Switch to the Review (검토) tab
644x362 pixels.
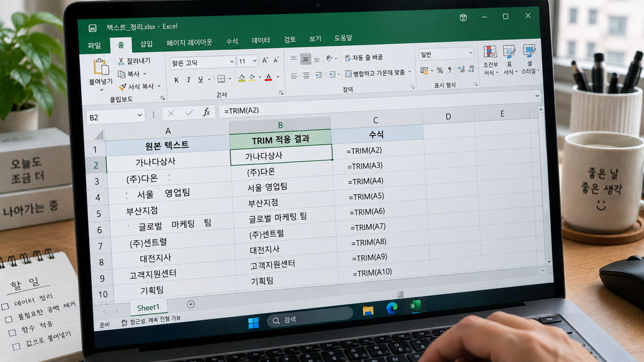tap(289, 40)
